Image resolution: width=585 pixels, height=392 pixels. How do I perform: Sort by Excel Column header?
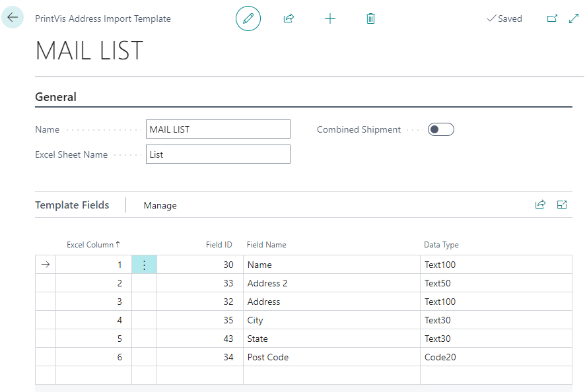click(x=93, y=245)
